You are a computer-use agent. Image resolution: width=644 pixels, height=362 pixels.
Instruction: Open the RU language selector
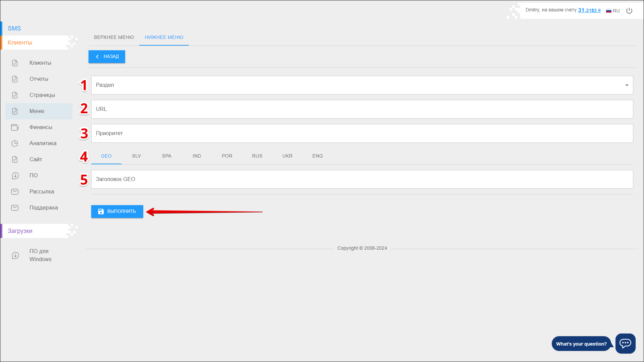[x=613, y=11]
